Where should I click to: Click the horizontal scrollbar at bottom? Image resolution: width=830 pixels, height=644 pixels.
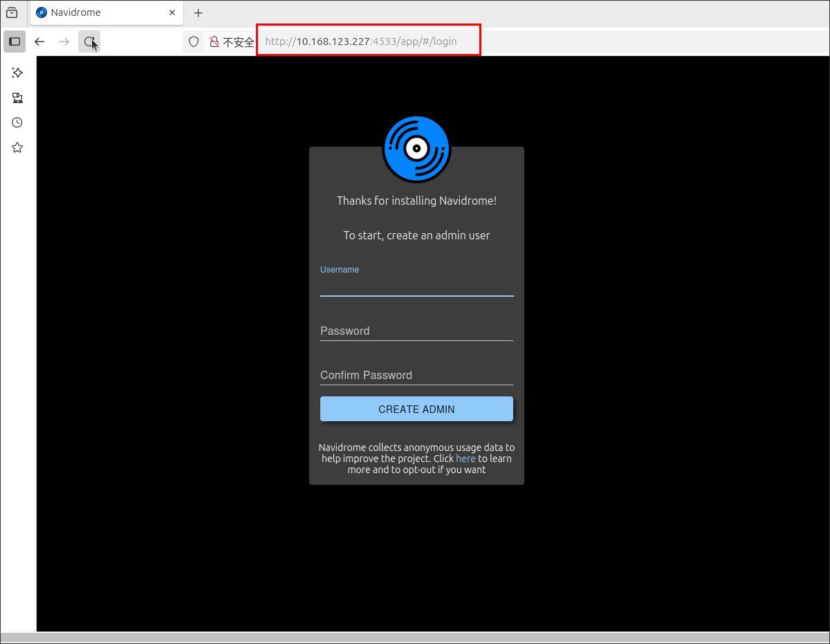pyautogui.click(x=415, y=637)
